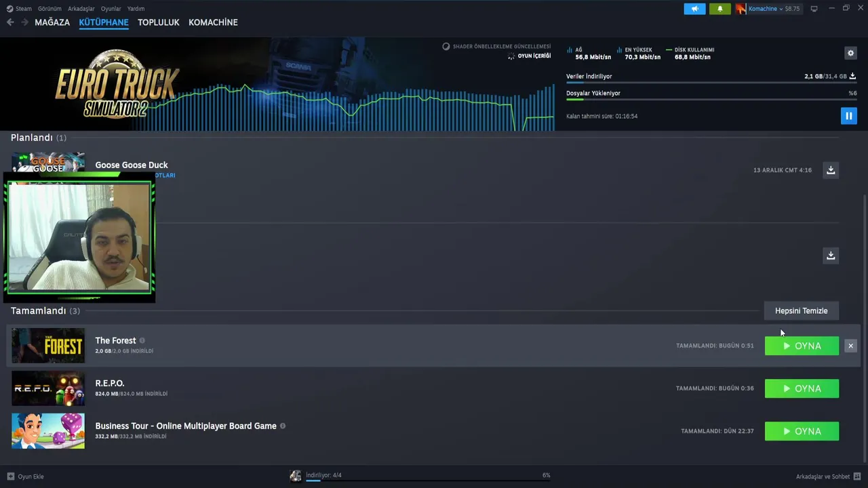Open The Forest game thumbnail
This screenshot has width=868, height=488.
[48, 346]
